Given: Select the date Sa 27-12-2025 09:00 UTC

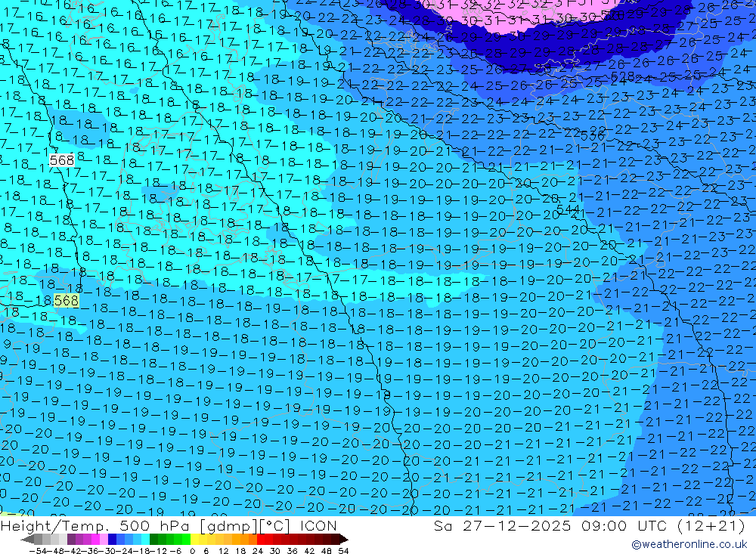Looking at the screenshot, I should pyautogui.click(x=552, y=525).
